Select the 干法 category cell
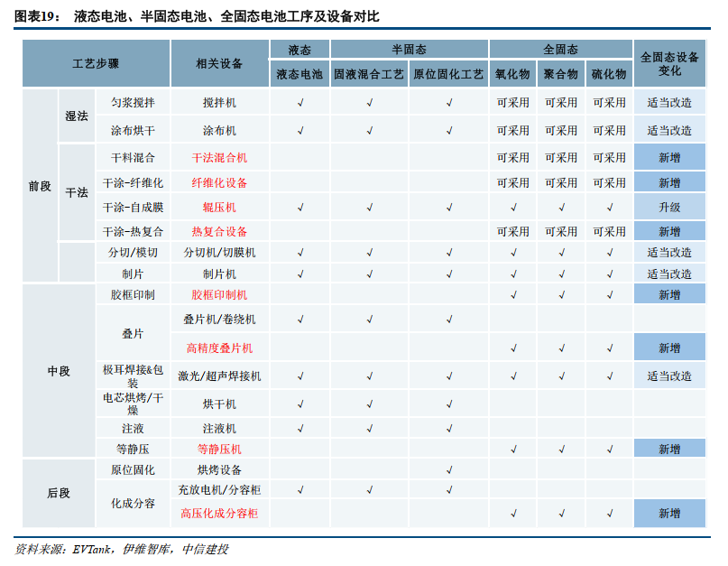Screen dimensions: 728x566 point(77,192)
